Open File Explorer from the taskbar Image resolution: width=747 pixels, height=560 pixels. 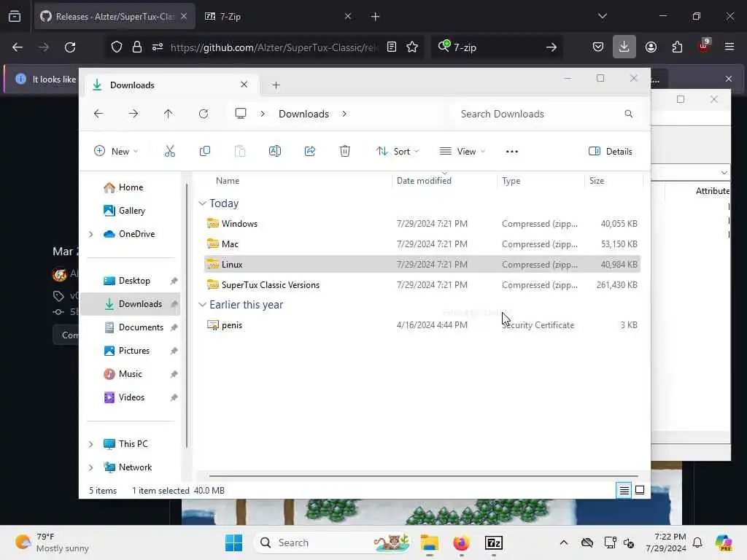click(x=429, y=542)
